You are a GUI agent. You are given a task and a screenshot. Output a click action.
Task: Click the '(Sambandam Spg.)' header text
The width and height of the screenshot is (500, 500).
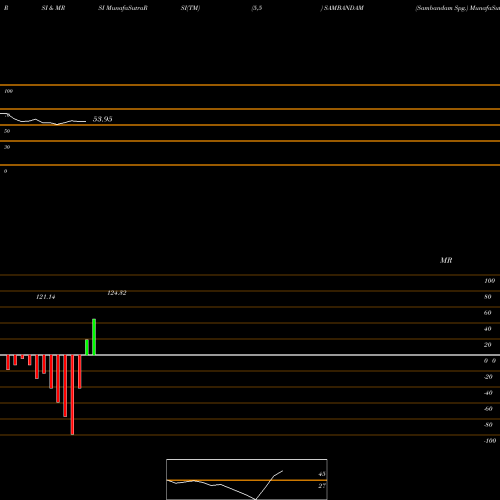442,8
